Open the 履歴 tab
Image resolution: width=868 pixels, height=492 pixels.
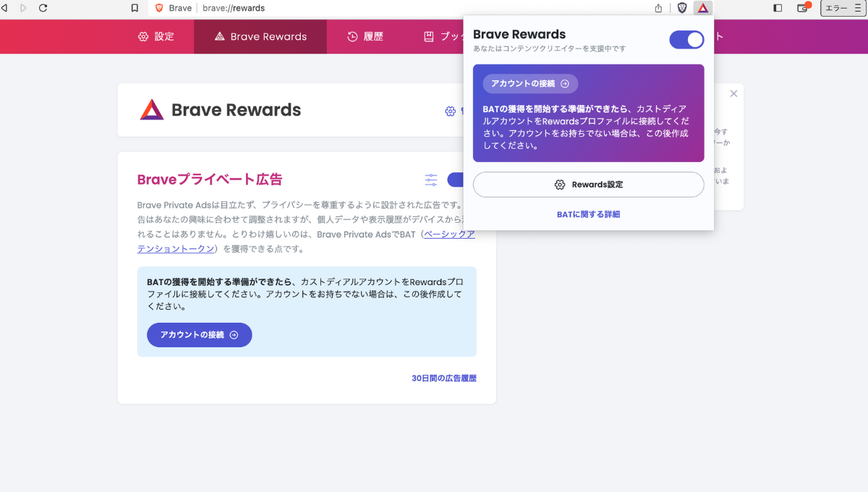(365, 37)
